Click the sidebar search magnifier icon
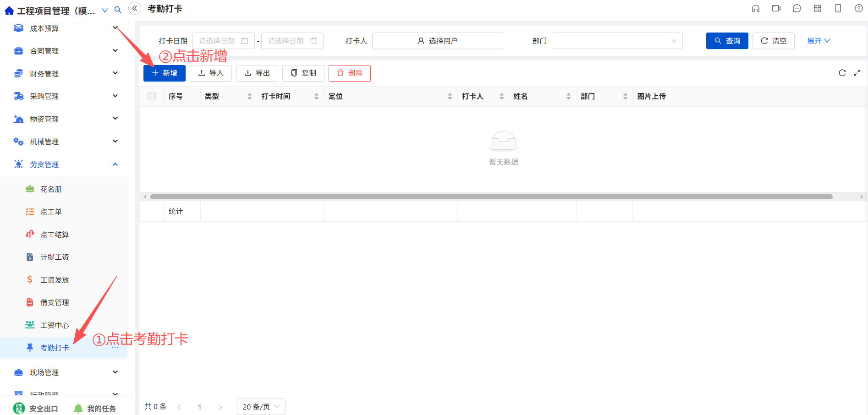The width and height of the screenshot is (868, 415). click(x=118, y=10)
